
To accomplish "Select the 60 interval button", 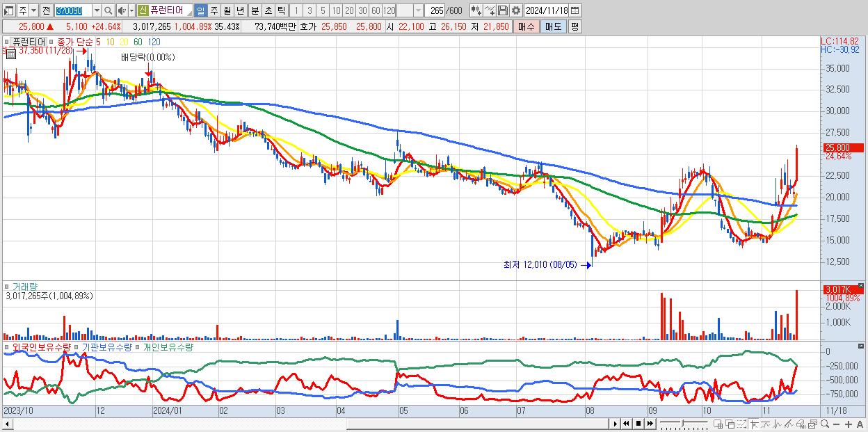I will pyautogui.click(x=376, y=10).
